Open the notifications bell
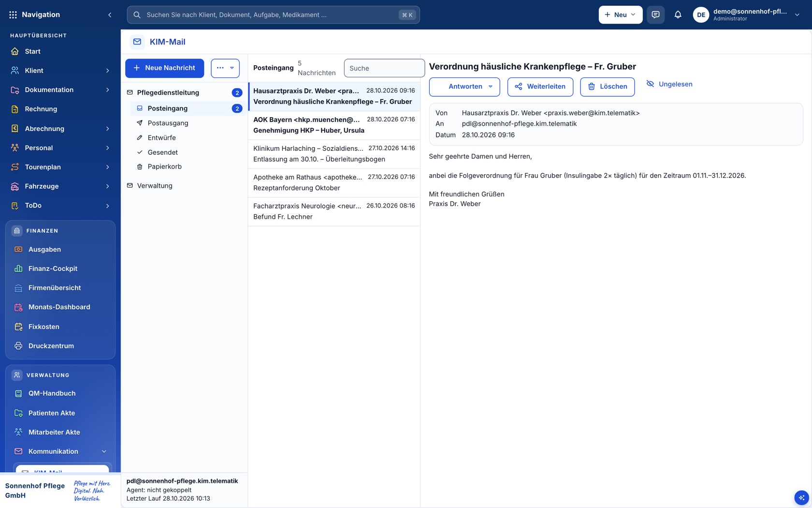This screenshot has width=812, height=508. point(678,15)
